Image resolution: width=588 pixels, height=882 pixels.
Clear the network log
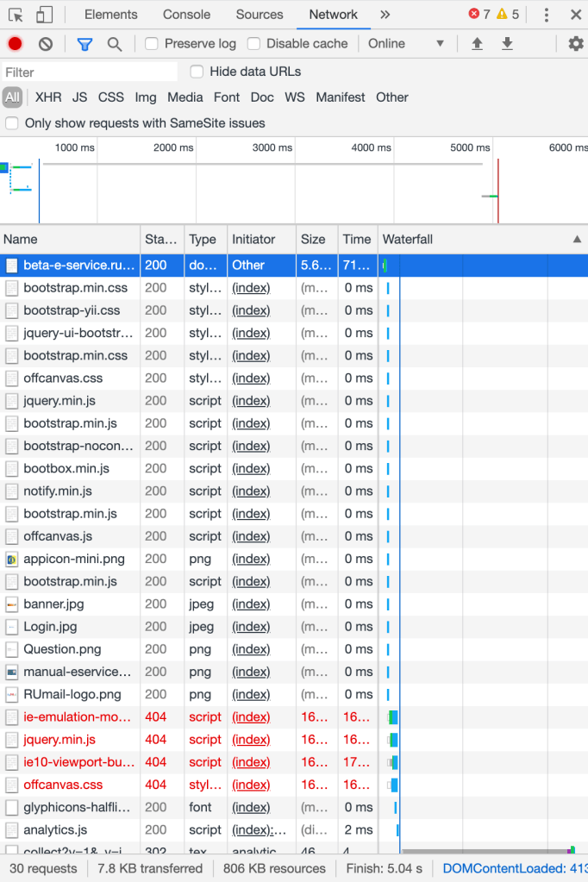(46, 44)
